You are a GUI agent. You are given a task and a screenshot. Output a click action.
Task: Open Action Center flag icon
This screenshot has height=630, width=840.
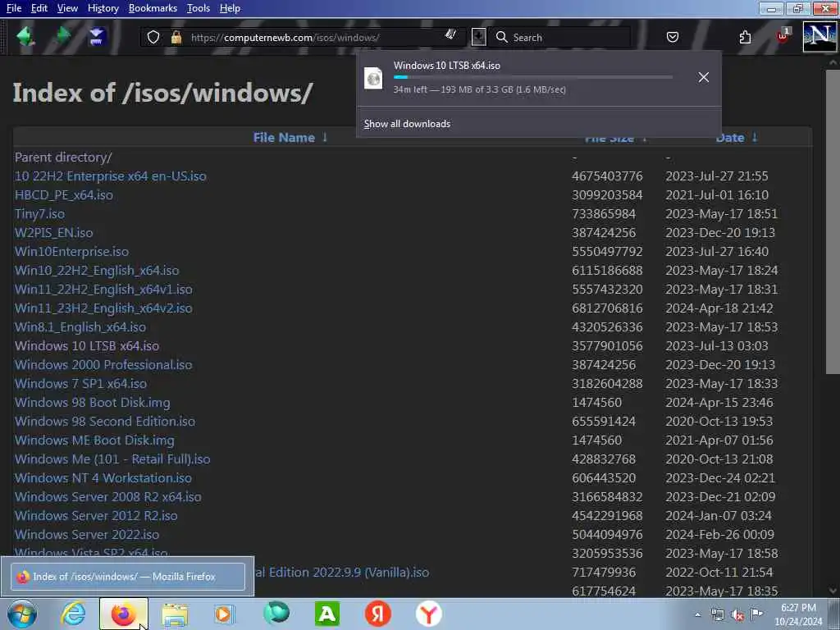[756, 614]
